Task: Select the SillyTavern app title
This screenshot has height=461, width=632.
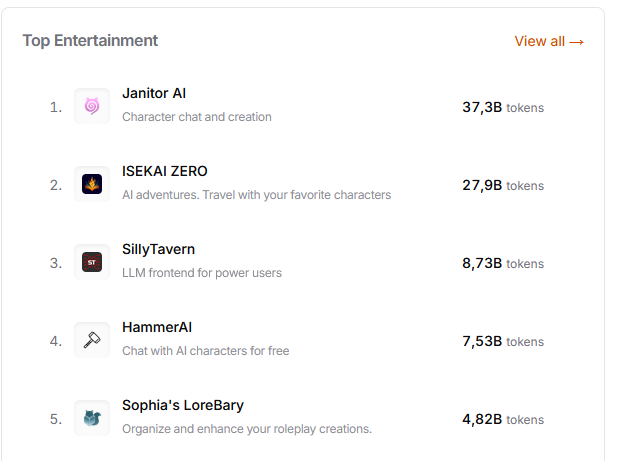Action: pyautogui.click(x=158, y=249)
